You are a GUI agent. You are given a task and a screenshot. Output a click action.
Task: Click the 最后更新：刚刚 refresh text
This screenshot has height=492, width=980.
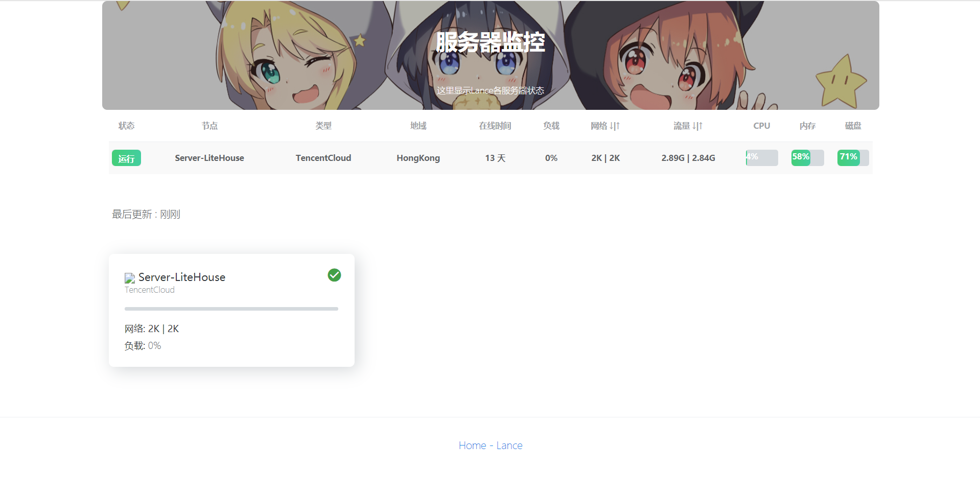coord(146,214)
